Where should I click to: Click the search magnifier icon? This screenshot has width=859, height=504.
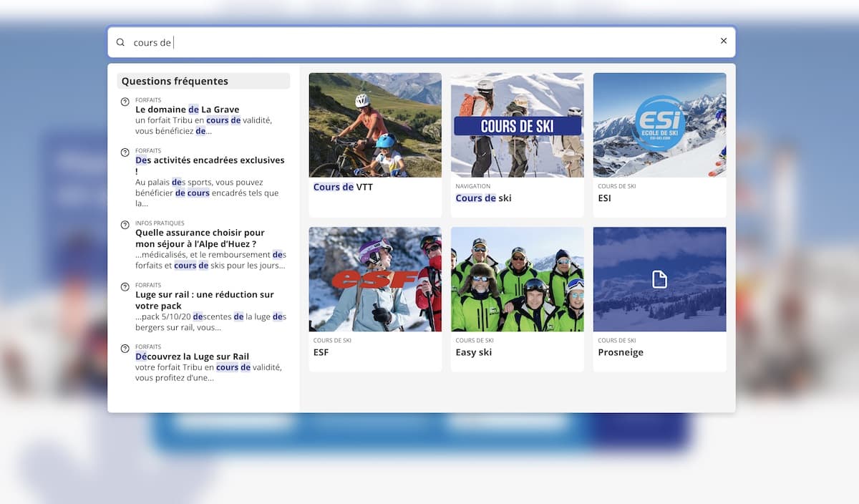coord(120,42)
